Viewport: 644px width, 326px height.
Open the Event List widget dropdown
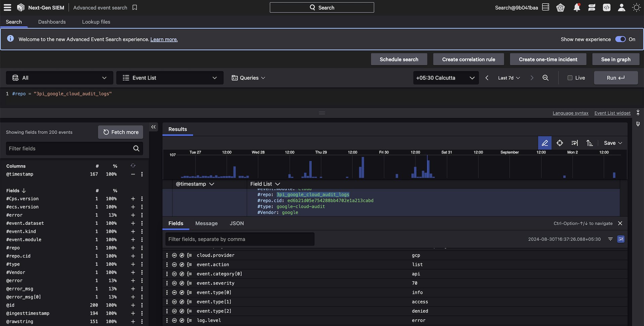coord(170,78)
